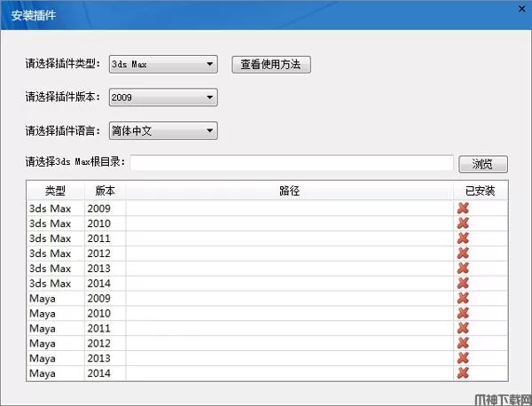Click the 查看使用方法 button
This screenshot has width=532, height=406.
coord(271,65)
